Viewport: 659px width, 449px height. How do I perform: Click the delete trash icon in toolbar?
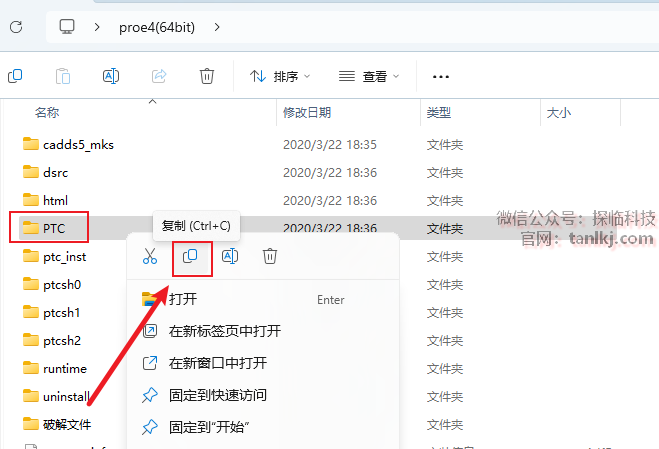[207, 76]
